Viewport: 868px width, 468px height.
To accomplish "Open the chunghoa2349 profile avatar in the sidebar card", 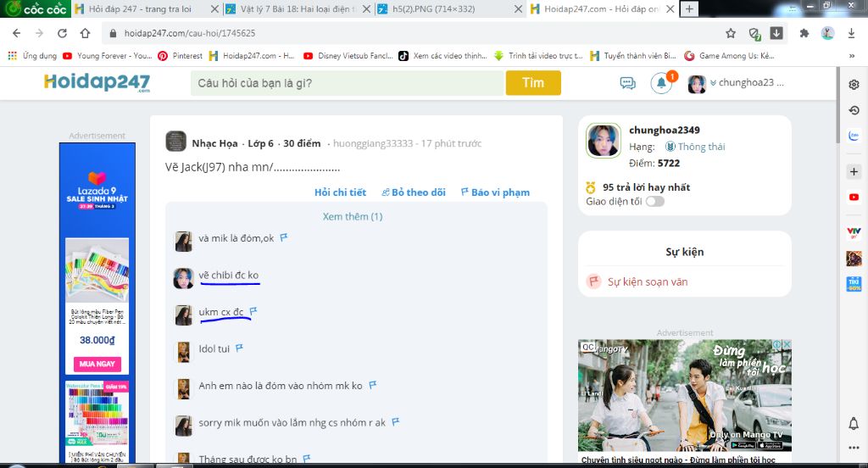I will pyautogui.click(x=604, y=141).
